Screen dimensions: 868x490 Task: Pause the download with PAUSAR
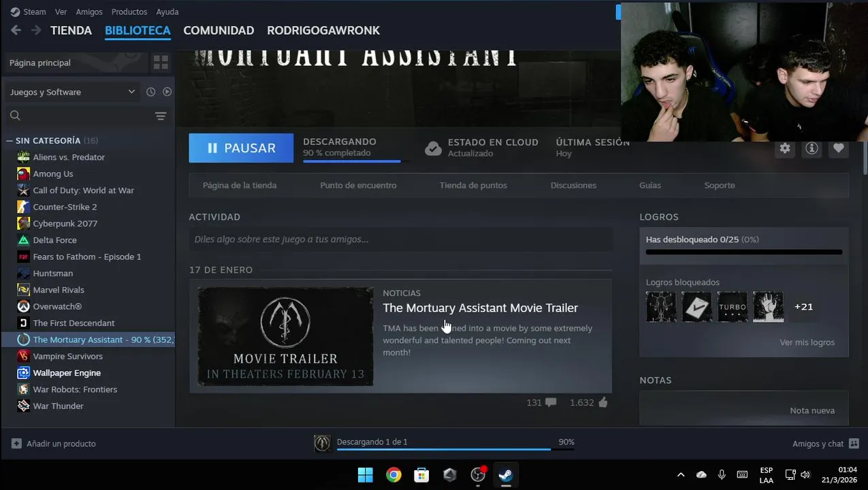[241, 148]
